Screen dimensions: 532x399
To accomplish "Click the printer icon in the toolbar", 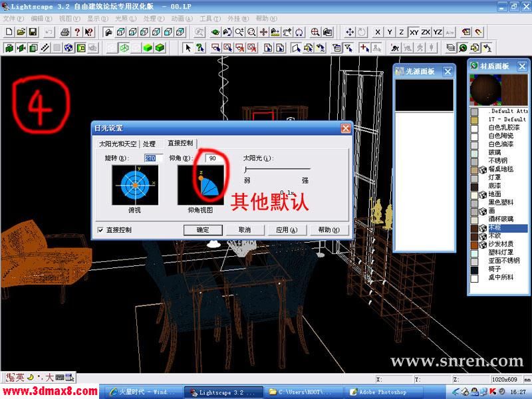I will [65, 32].
